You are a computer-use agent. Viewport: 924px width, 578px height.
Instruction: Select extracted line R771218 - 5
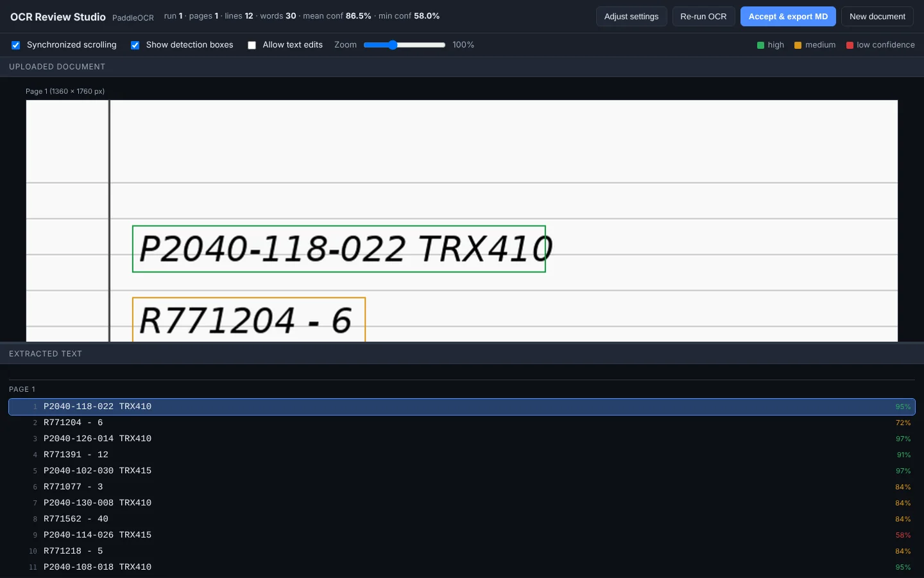462,551
